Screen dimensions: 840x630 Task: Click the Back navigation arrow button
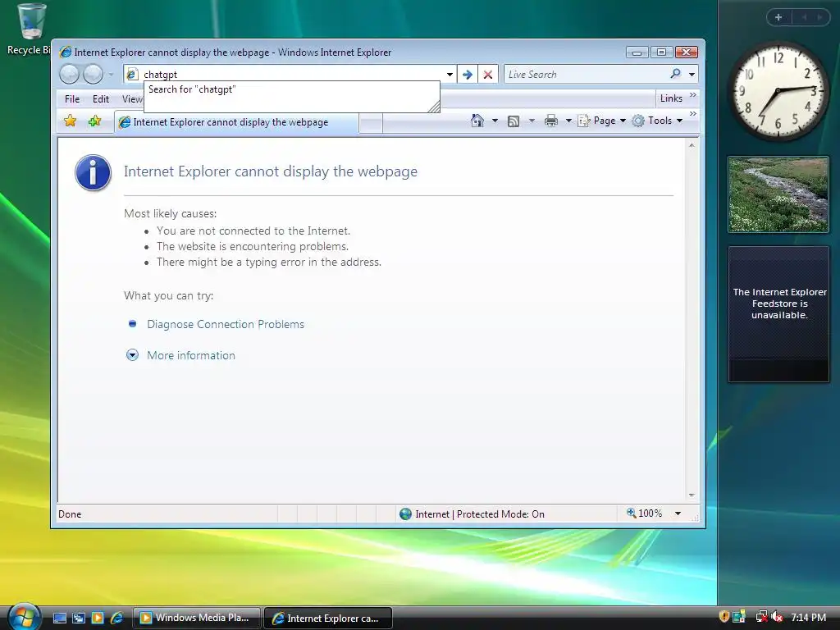click(x=69, y=74)
